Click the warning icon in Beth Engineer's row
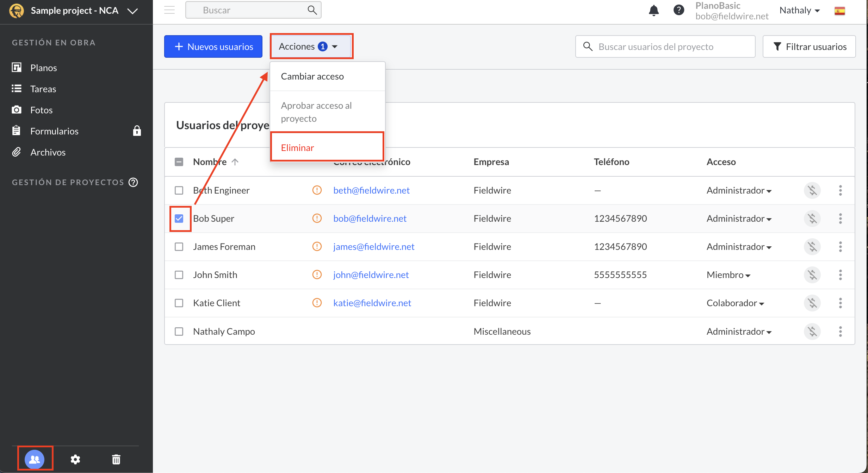868x473 pixels. coord(317,190)
